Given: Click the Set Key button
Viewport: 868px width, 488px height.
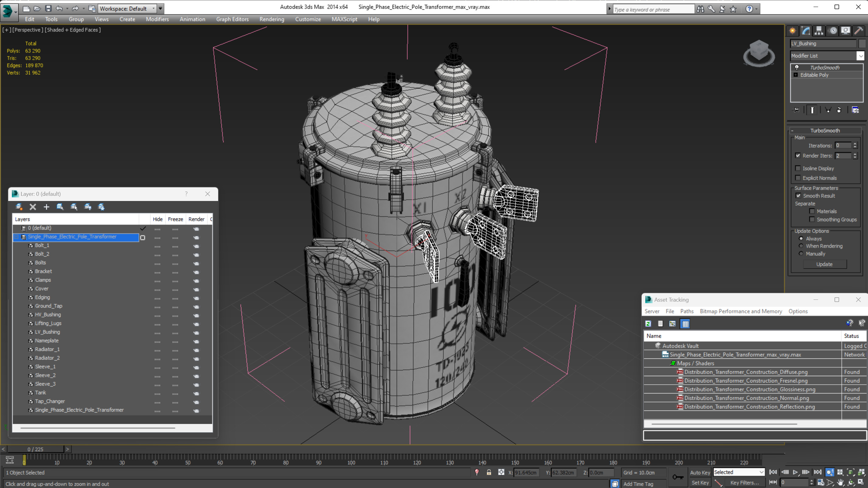Looking at the screenshot, I should (700, 483).
